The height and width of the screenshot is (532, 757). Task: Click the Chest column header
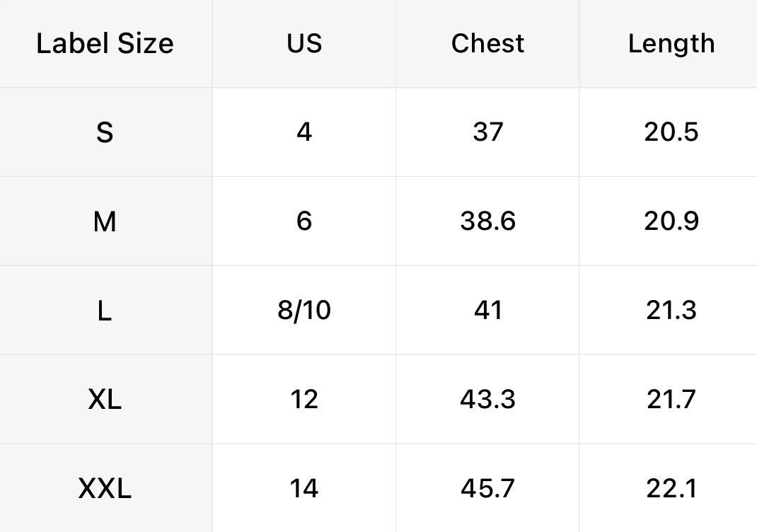click(x=487, y=43)
